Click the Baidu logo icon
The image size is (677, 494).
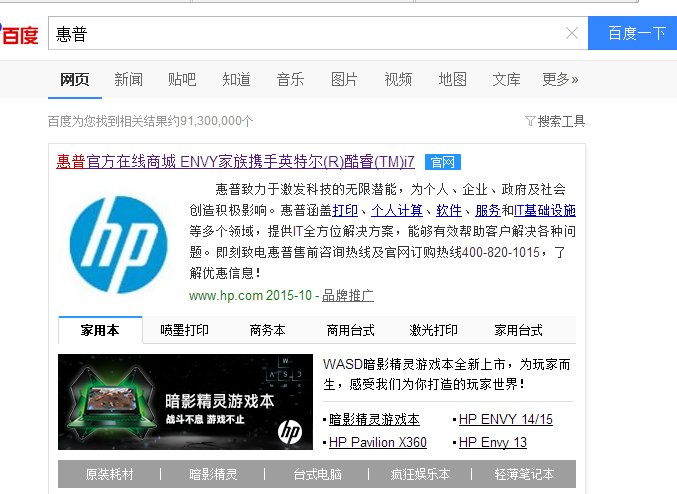tap(18, 34)
